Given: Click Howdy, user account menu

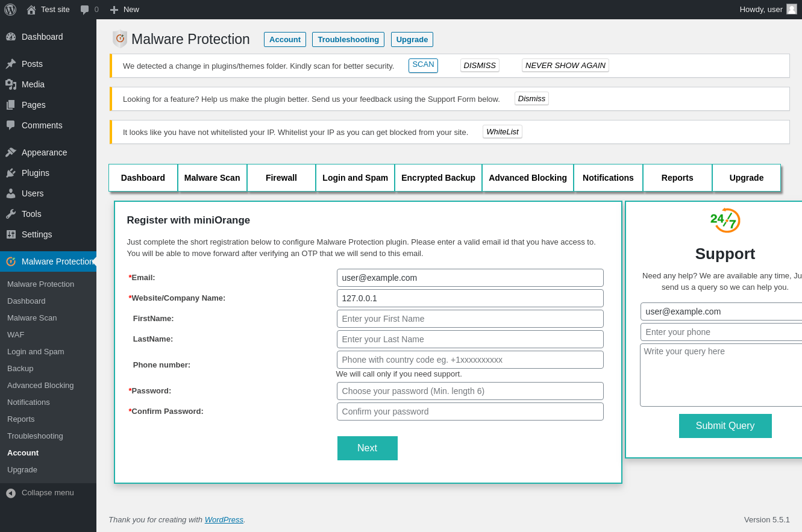Looking at the screenshot, I should 768,10.
